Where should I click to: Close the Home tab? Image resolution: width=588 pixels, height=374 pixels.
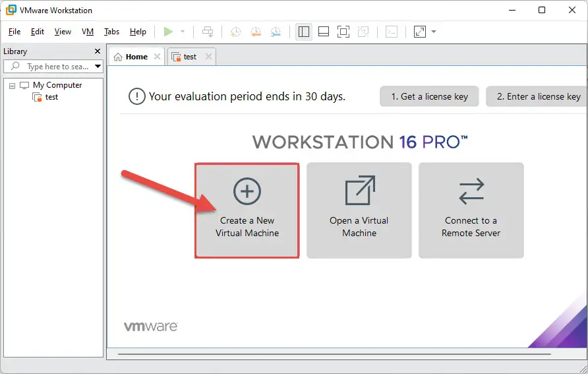pyautogui.click(x=157, y=57)
